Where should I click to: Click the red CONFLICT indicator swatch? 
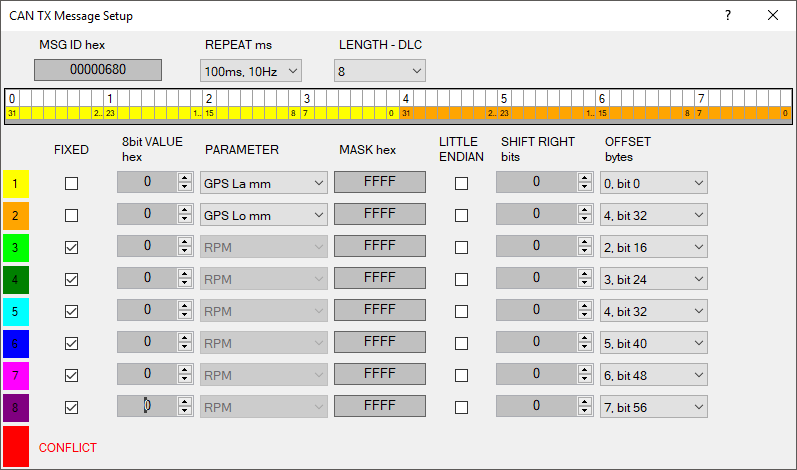(x=17, y=447)
